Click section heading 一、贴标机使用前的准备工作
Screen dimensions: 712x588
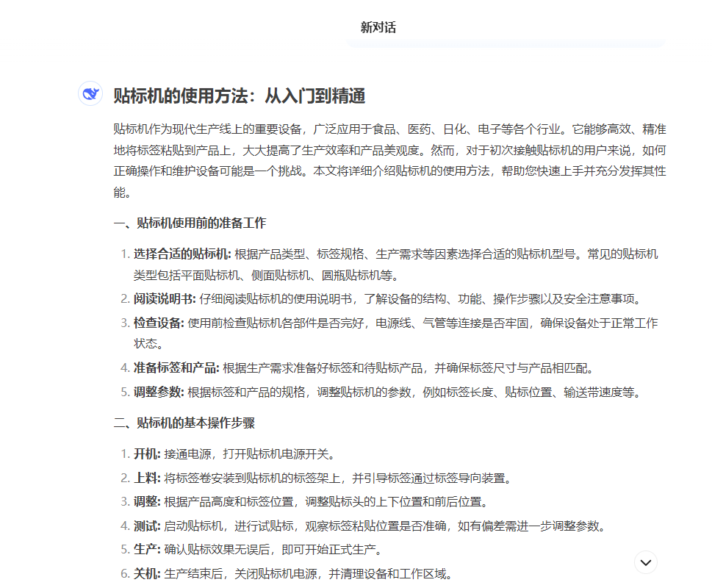point(190,223)
